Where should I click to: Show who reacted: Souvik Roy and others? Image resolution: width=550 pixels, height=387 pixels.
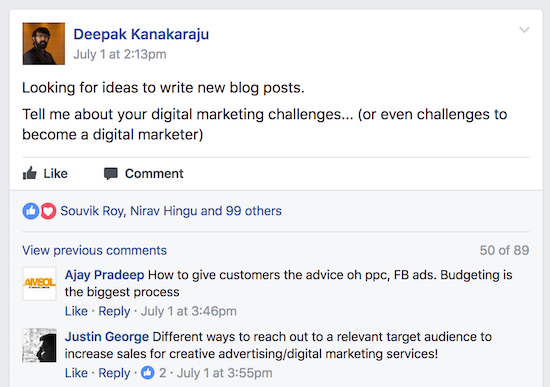click(171, 211)
